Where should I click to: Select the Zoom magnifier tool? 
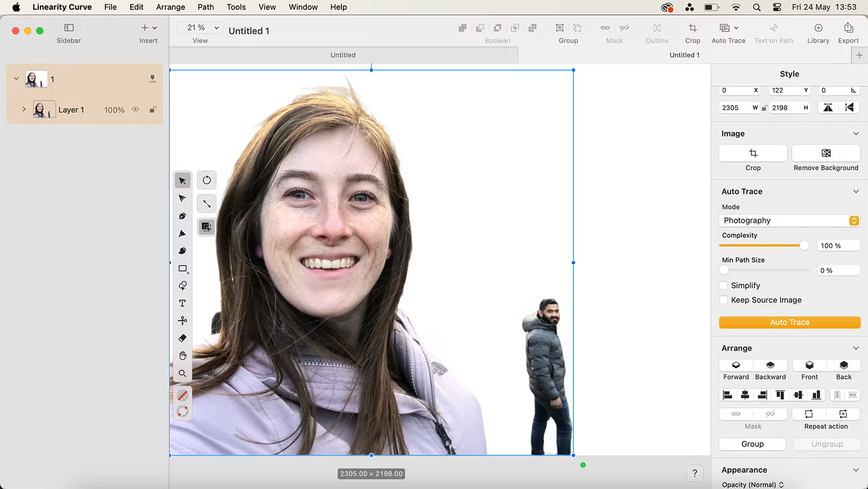(182, 373)
